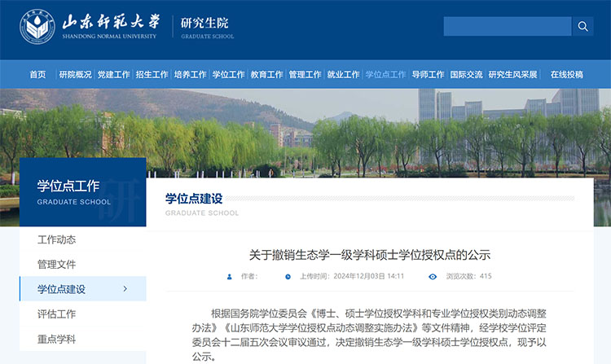Screen dimensions: 611x364
Task: Click the Shandong Normal University logo
Action: [37, 27]
